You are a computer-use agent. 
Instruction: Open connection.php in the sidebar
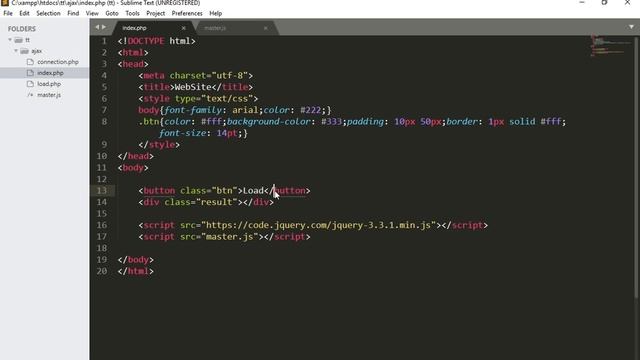pos(58,62)
